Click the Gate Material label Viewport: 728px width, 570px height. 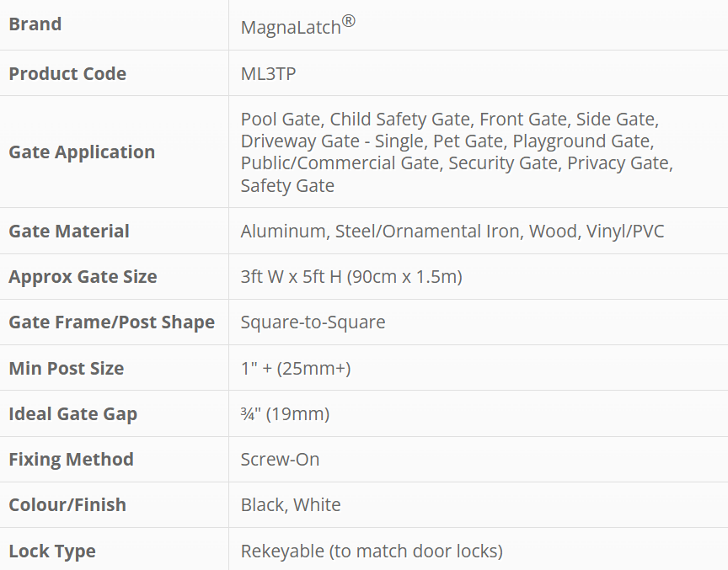[x=69, y=231]
